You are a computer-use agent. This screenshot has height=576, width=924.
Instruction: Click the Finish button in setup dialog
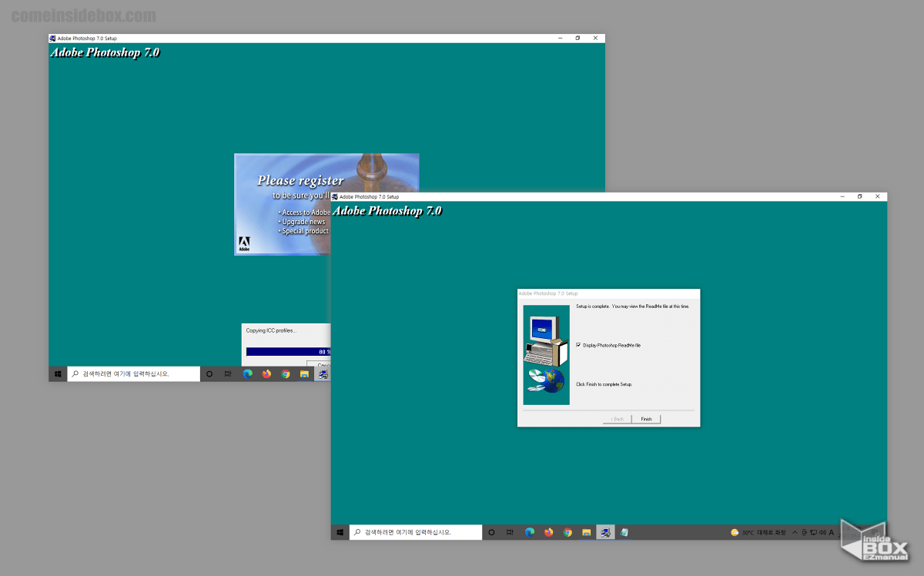click(x=646, y=419)
